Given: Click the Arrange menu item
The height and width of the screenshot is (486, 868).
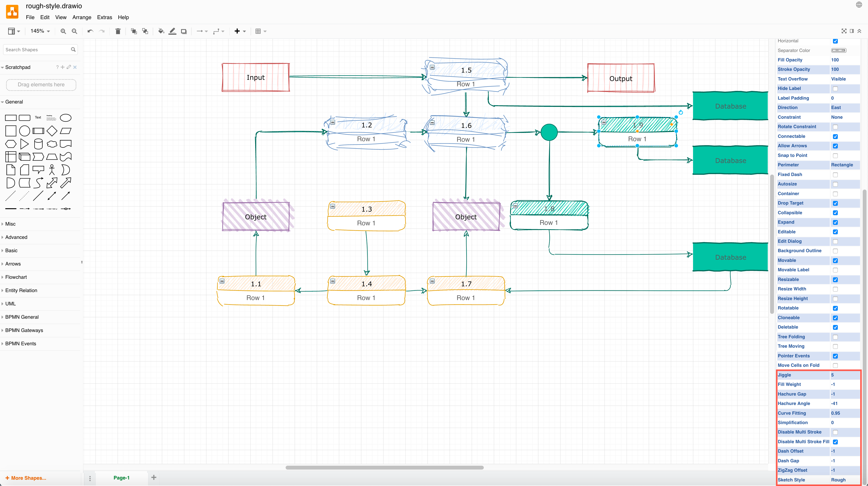Looking at the screenshot, I should [x=82, y=17].
